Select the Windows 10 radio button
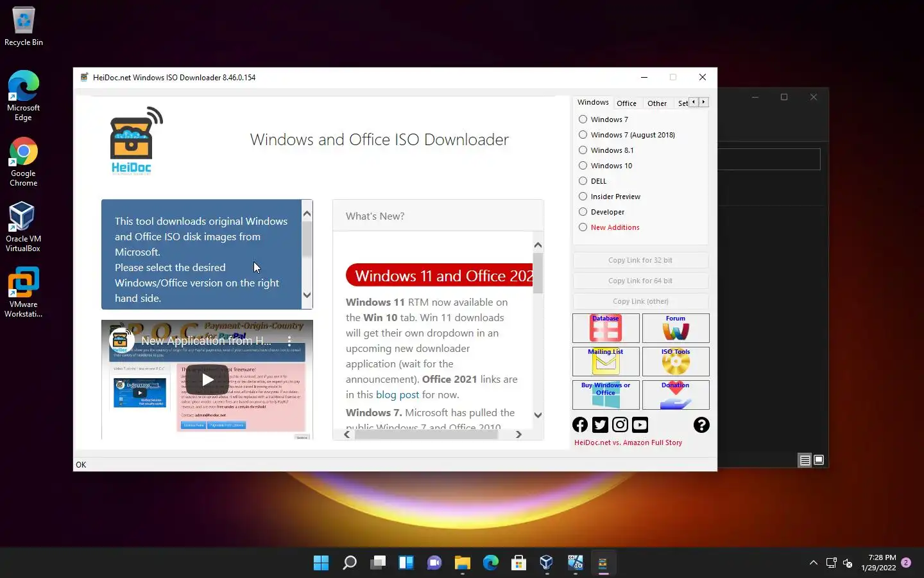 [583, 166]
